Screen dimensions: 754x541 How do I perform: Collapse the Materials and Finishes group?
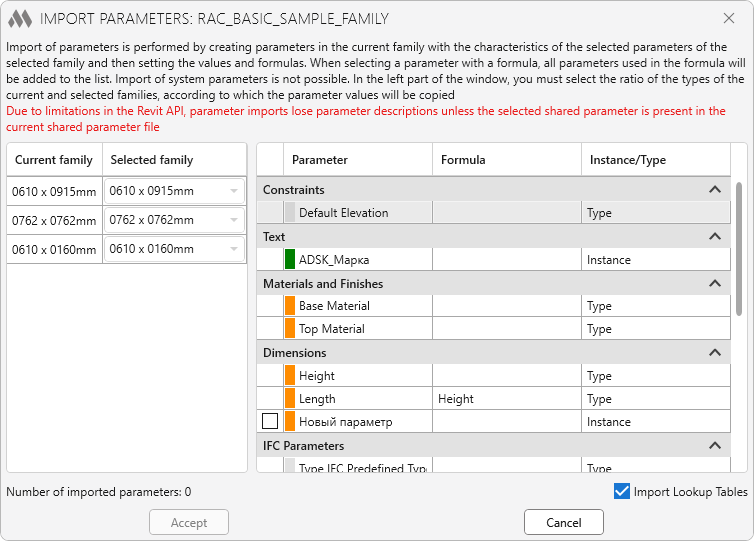(x=715, y=283)
